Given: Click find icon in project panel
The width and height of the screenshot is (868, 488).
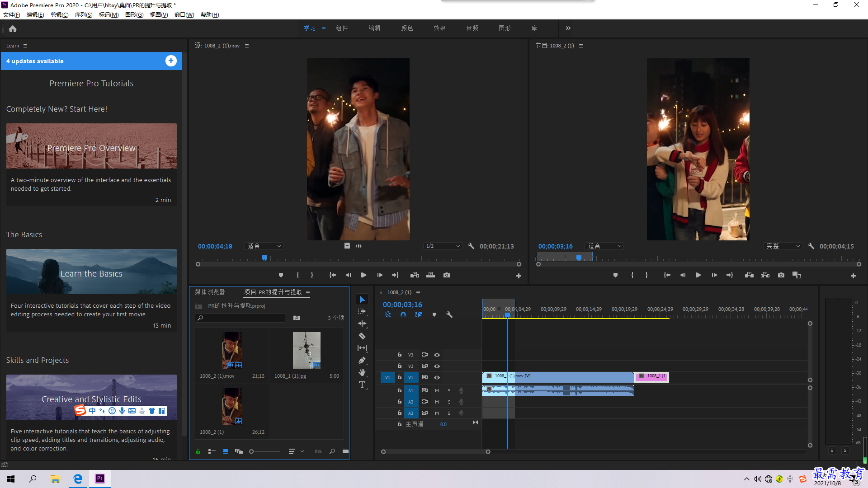Looking at the screenshot, I should point(332,451).
